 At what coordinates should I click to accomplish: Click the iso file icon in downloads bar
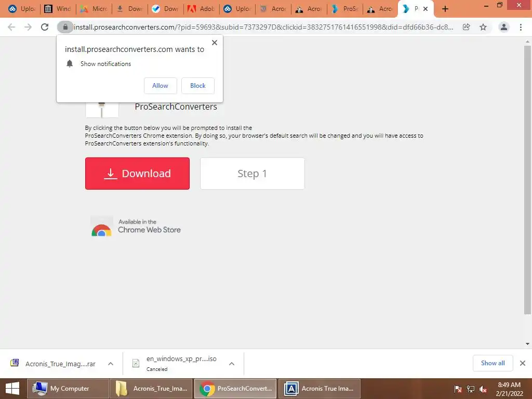136,363
